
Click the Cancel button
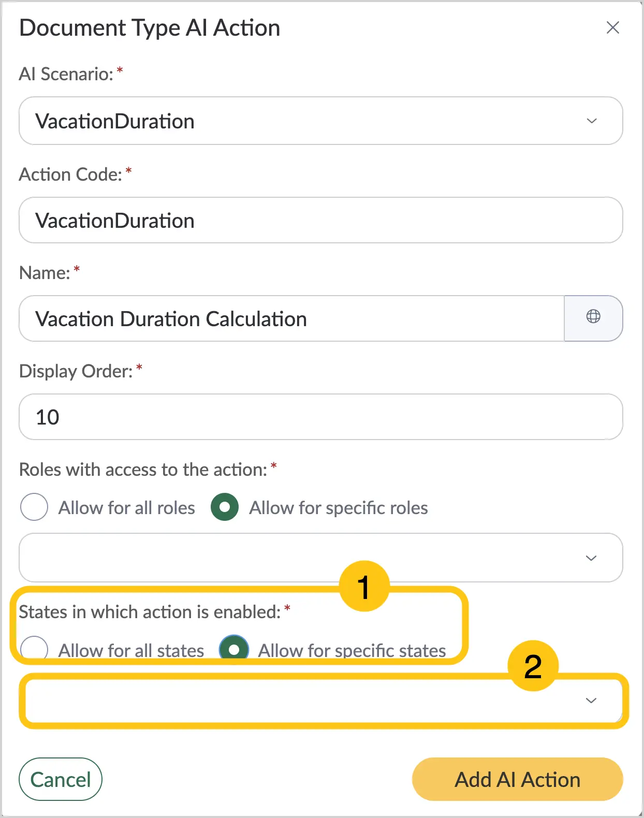[61, 779]
